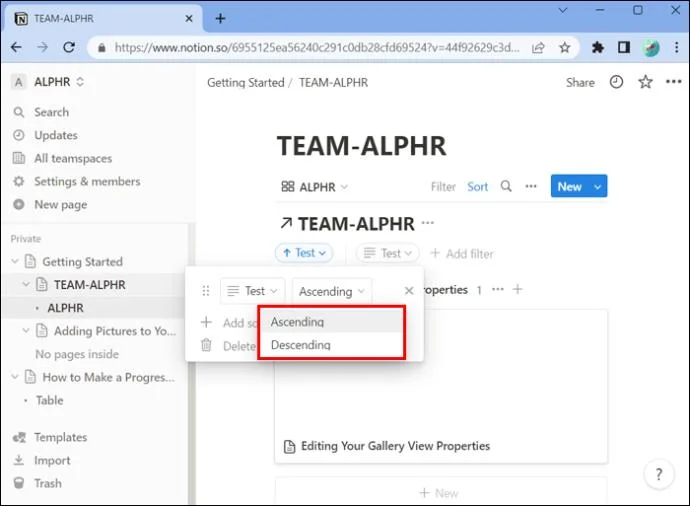
Task: Open the ALPHR gallery view dropdown
Action: (x=314, y=187)
